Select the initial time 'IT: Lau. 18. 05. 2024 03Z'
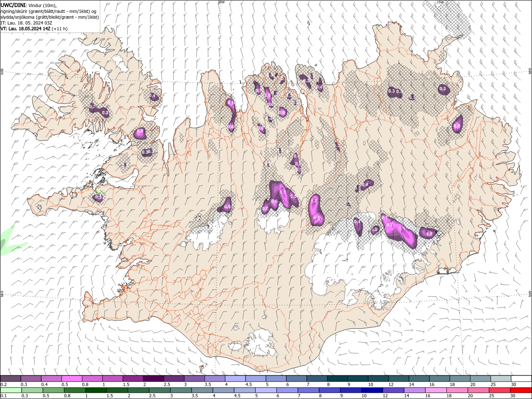The height and width of the screenshot is (399, 532). [x=26, y=23]
